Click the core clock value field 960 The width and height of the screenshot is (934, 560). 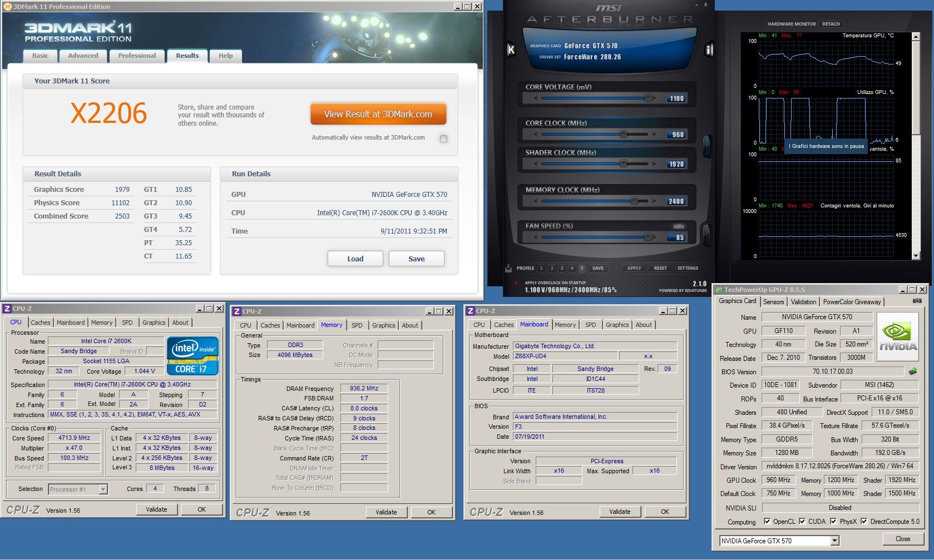point(676,135)
